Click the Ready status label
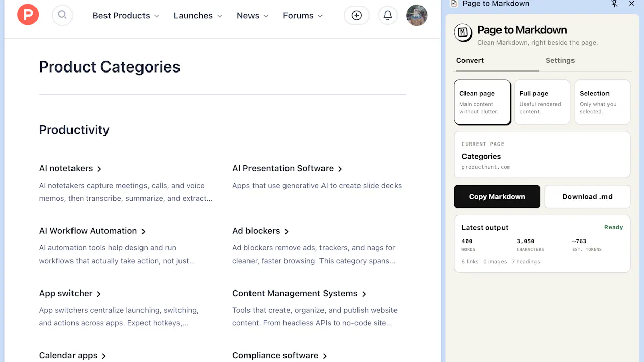Viewport: 644px width, 362px height. click(614, 227)
